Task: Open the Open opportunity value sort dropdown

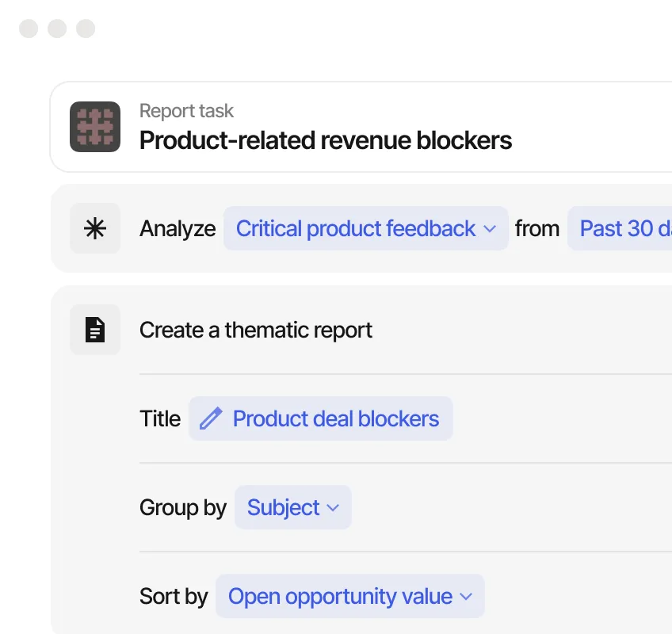Action: point(341,596)
